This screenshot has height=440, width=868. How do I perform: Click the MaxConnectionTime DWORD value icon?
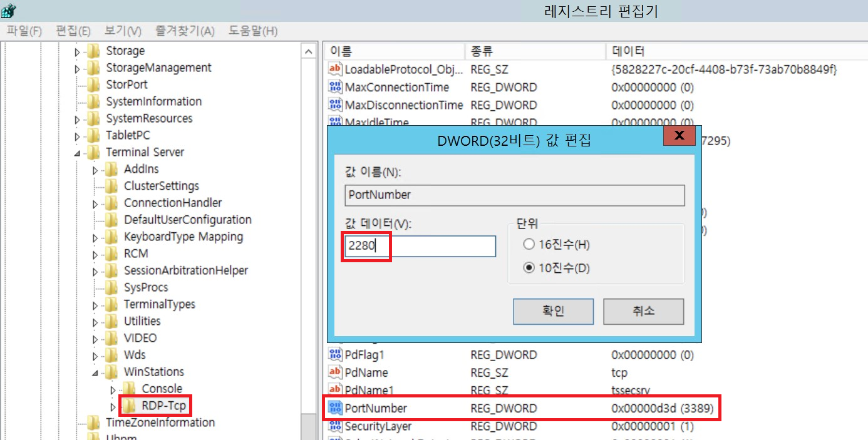pyautogui.click(x=336, y=87)
